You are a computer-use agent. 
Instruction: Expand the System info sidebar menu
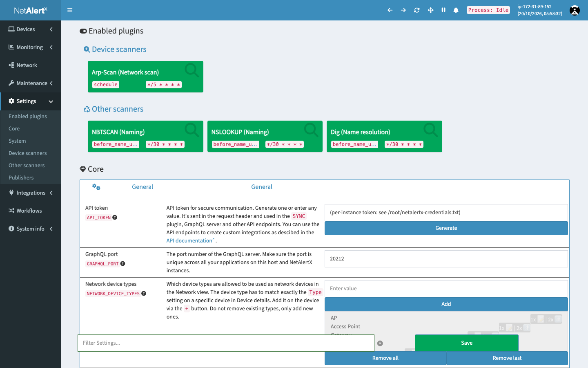click(31, 229)
